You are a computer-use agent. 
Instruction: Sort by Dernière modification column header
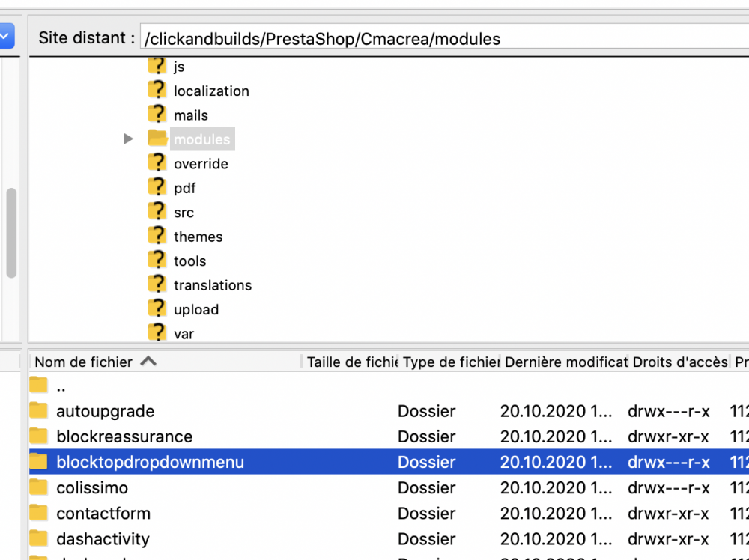click(565, 362)
